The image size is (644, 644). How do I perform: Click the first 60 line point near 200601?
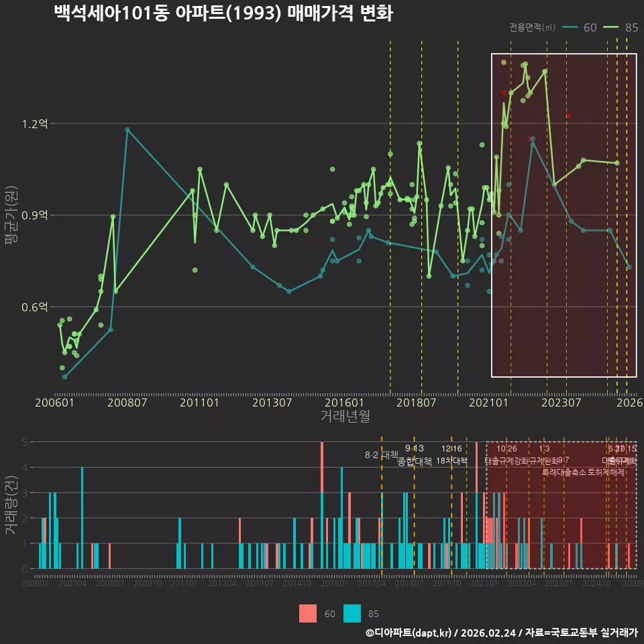tap(64, 376)
